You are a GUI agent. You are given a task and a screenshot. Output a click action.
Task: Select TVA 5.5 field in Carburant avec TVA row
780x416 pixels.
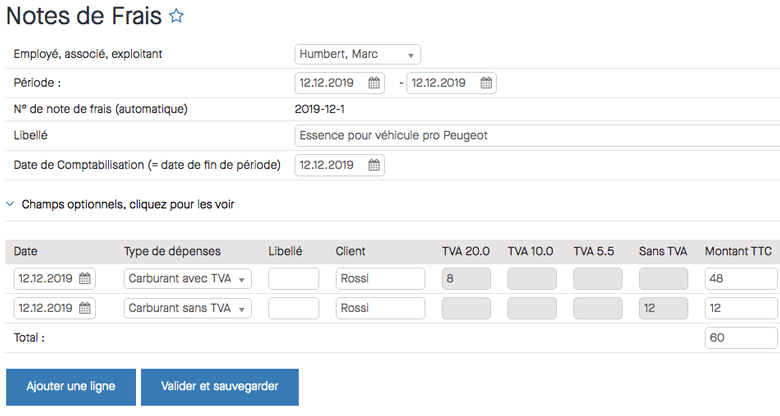click(x=598, y=279)
